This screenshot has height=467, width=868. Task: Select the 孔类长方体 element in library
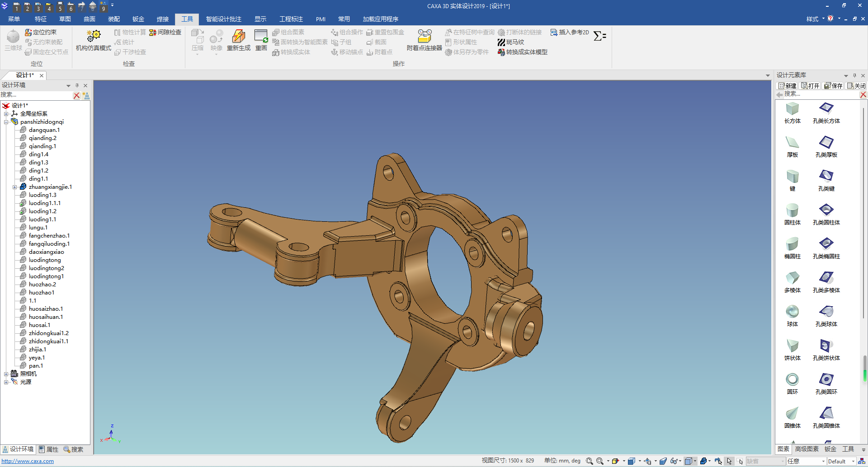pyautogui.click(x=826, y=112)
